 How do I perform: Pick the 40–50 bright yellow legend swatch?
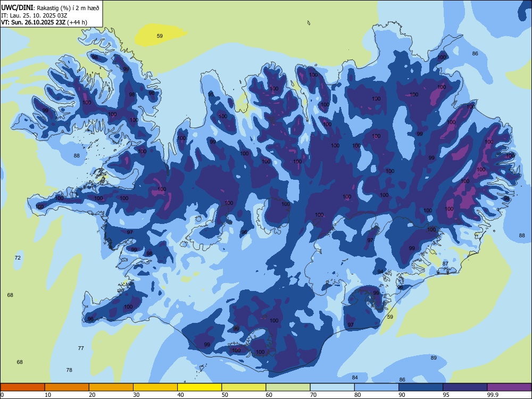(199, 387)
